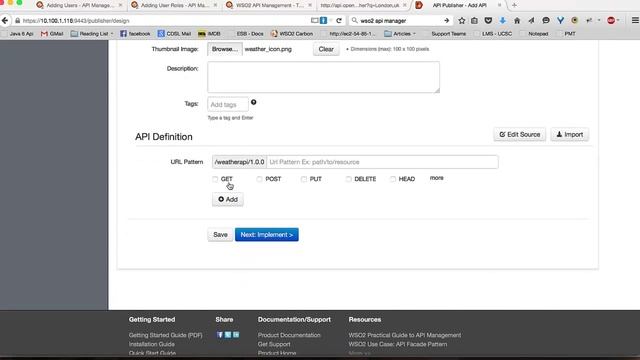Screen dimensions: 640x360
Task: Switch to WSO2 API Management tab
Action: click(269, 5)
